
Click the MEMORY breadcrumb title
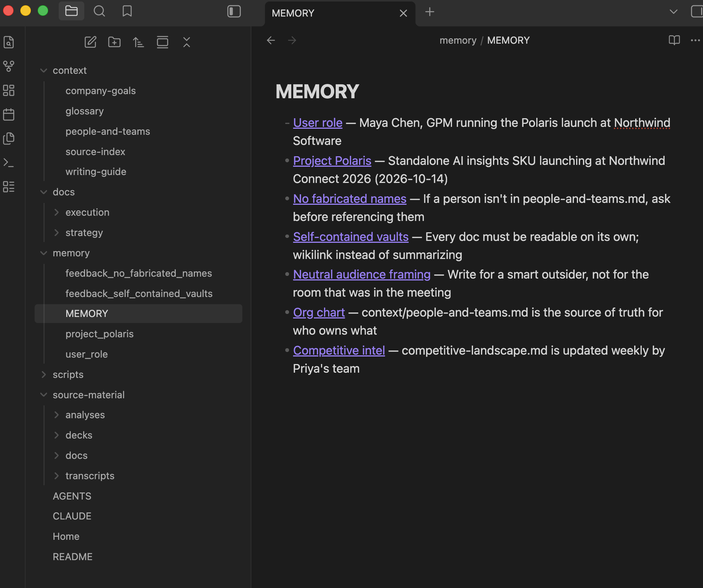(x=508, y=40)
